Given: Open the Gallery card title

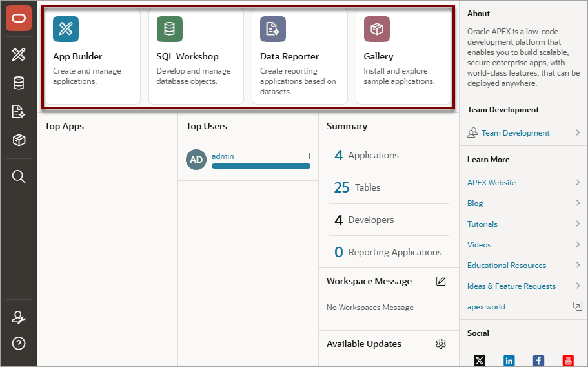Looking at the screenshot, I should coord(378,56).
